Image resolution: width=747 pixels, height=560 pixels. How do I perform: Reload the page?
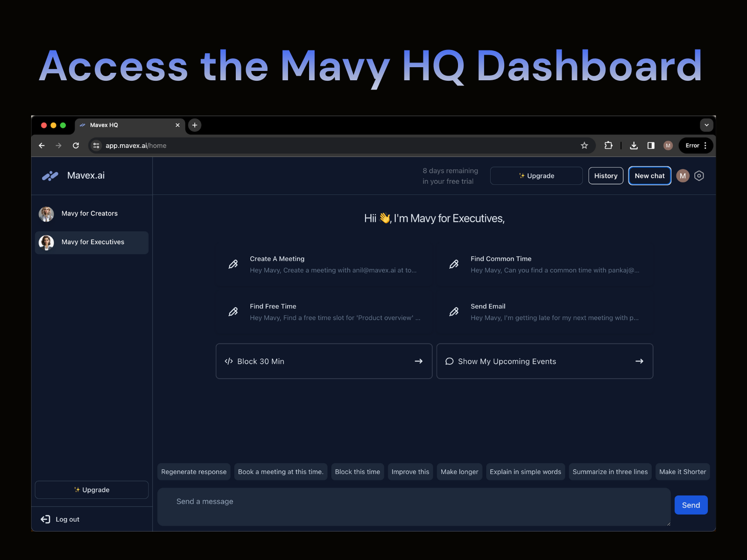76,146
